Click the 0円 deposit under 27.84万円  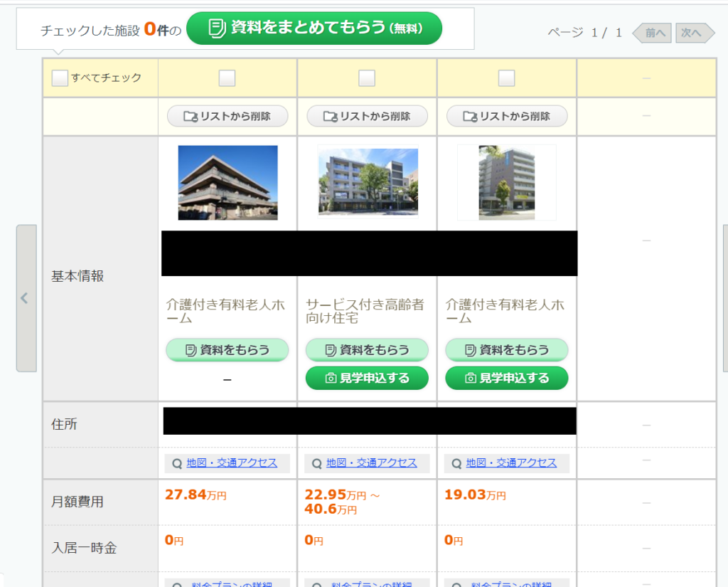[174, 540]
